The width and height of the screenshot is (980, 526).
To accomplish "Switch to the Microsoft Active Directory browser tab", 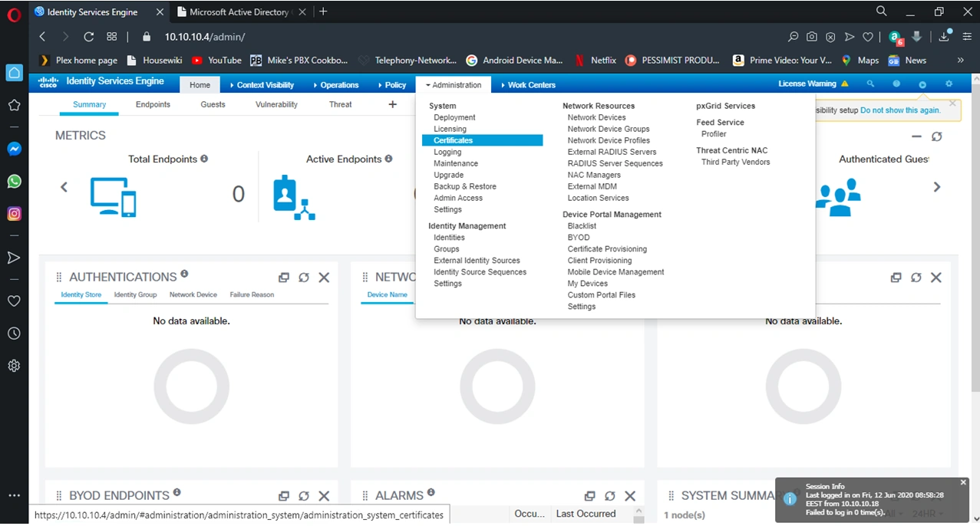I will 239,12.
